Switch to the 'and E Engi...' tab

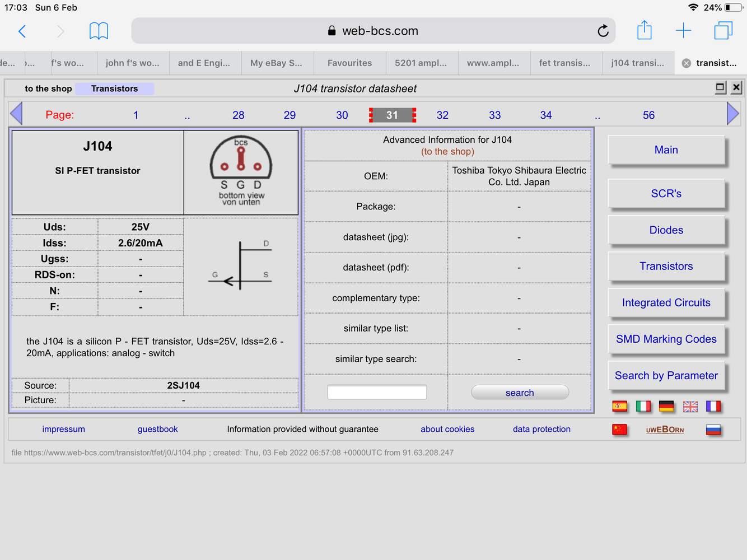[204, 63]
